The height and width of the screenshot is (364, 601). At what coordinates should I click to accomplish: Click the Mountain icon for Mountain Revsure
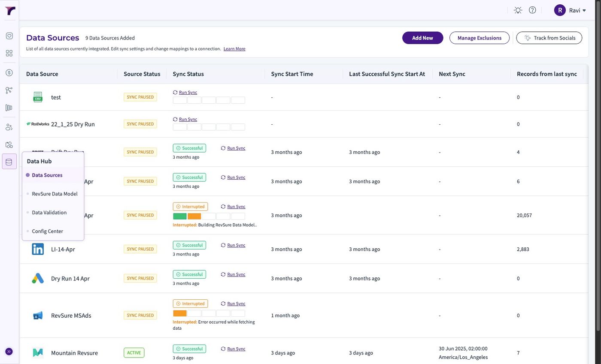(38, 353)
